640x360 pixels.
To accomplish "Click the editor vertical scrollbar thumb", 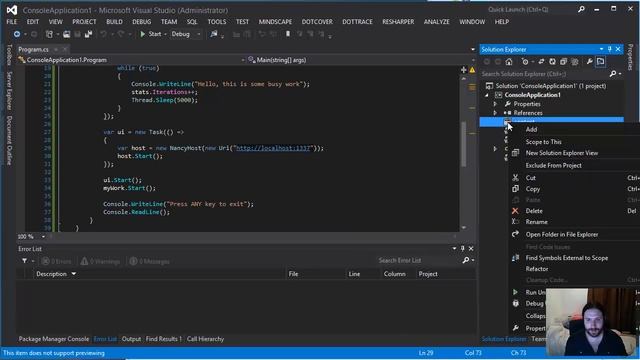I will coord(464,144).
